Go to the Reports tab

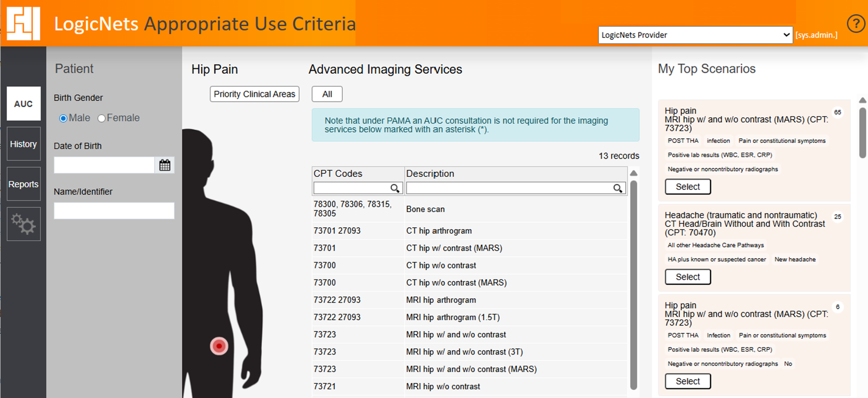pyautogui.click(x=23, y=184)
